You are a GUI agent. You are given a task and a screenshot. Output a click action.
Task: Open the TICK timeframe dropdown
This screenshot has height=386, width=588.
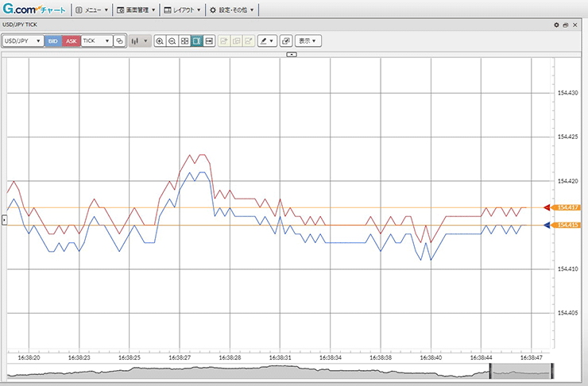(x=96, y=41)
